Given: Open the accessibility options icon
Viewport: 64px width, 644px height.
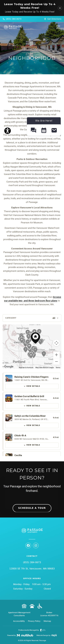Looking at the screenshot, I should (x=7, y=131).
